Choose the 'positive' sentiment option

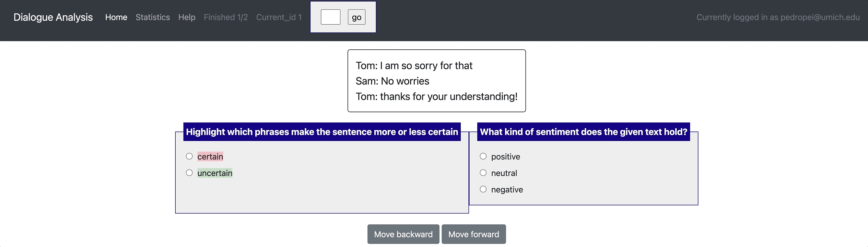tap(483, 156)
